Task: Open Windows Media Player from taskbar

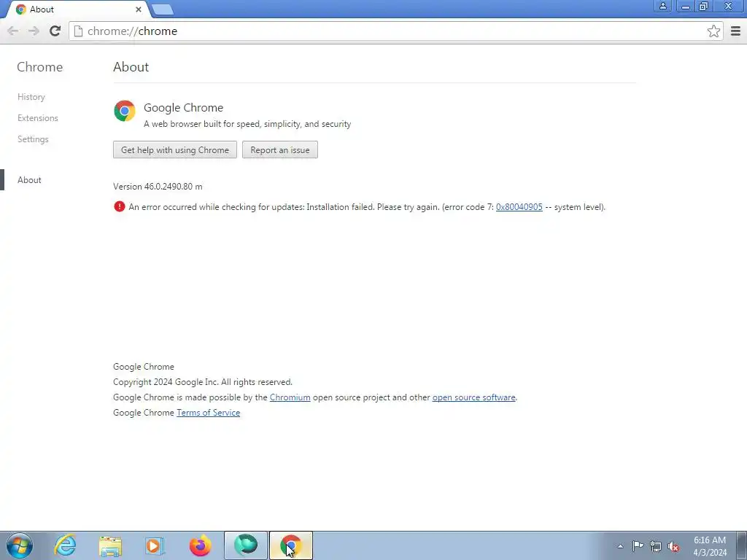Action: coord(155,545)
